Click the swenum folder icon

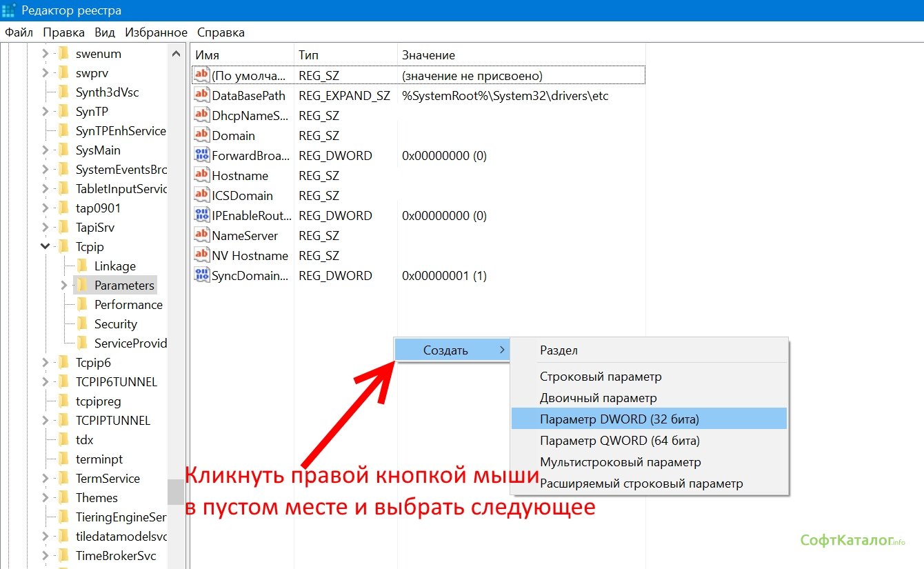[x=63, y=53]
